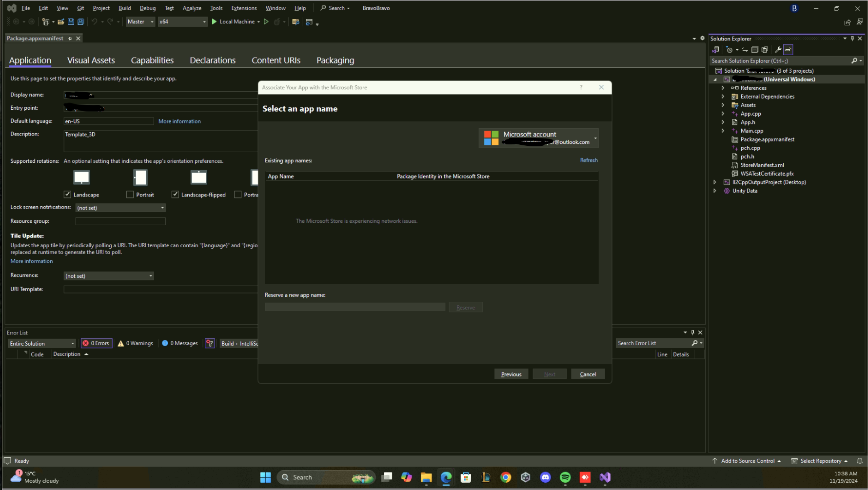Toggle the 0 Warnings filter button
This screenshot has width=868, height=490.
coord(135,343)
